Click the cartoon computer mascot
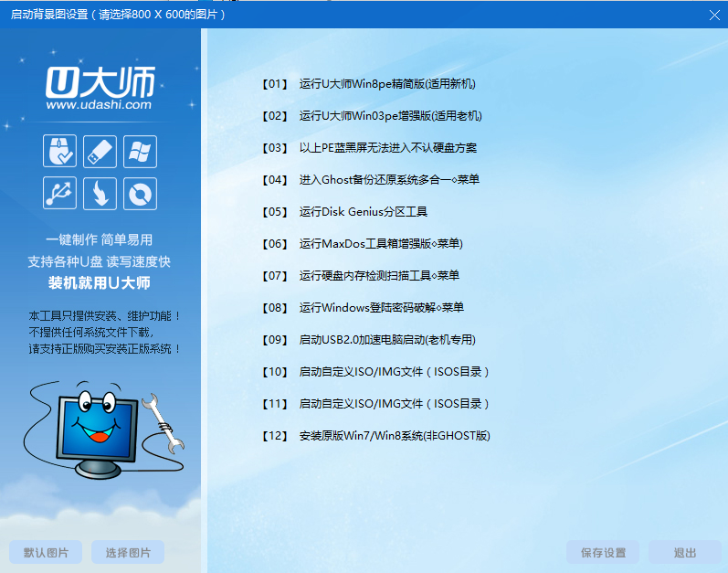The width and height of the screenshot is (728, 573). tap(103, 430)
